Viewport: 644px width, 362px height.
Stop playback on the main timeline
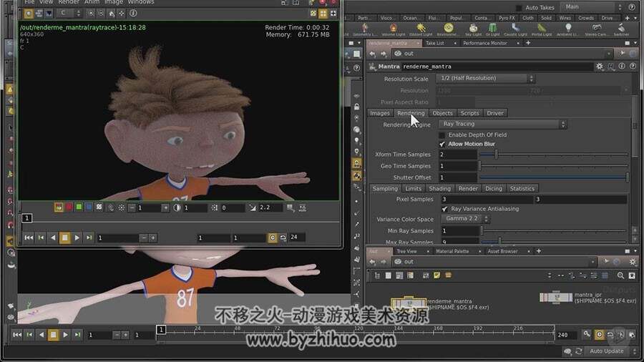coord(53,335)
